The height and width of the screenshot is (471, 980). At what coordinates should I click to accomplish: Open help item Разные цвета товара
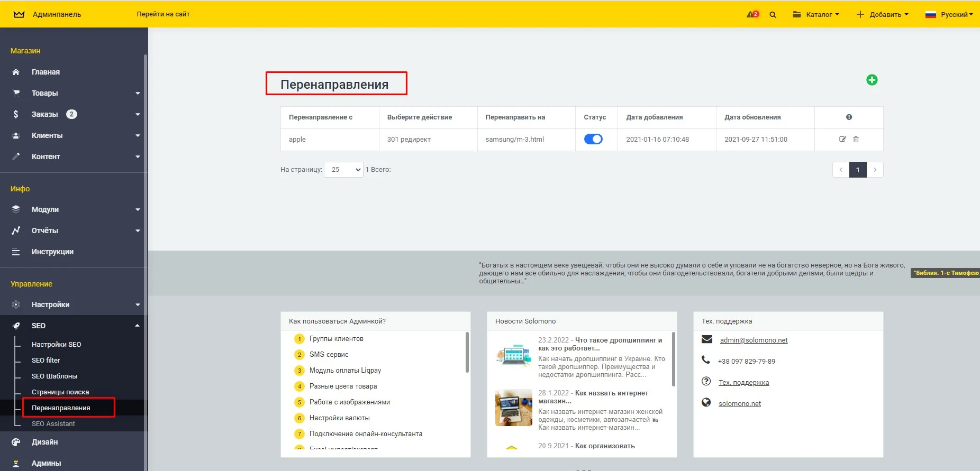tap(343, 386)
